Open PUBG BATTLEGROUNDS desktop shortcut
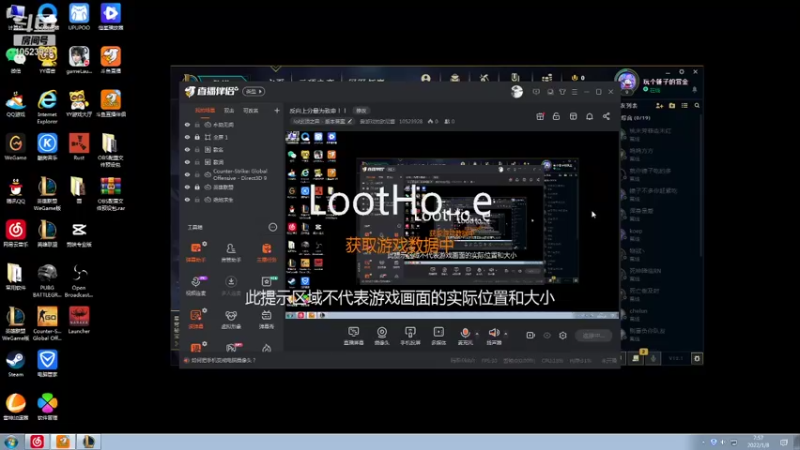This screenshot has height=450, width=800. [x=47, y=281]
